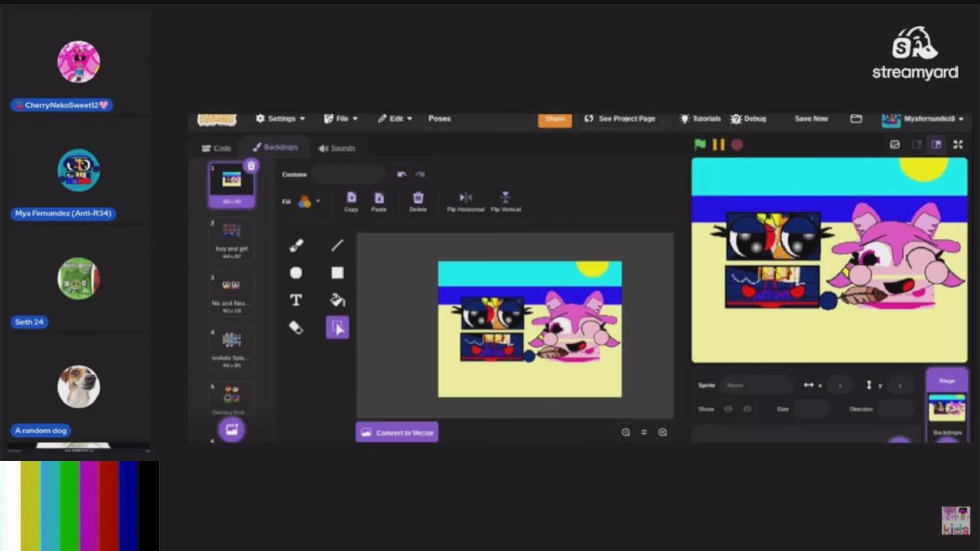980x551 pixels.
Task: Select the Rectangle shape tool
Action: click(x=337, y=273)
